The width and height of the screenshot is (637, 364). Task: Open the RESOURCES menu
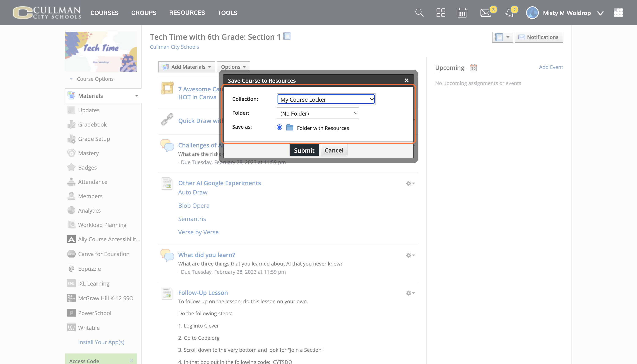(187, 13)
